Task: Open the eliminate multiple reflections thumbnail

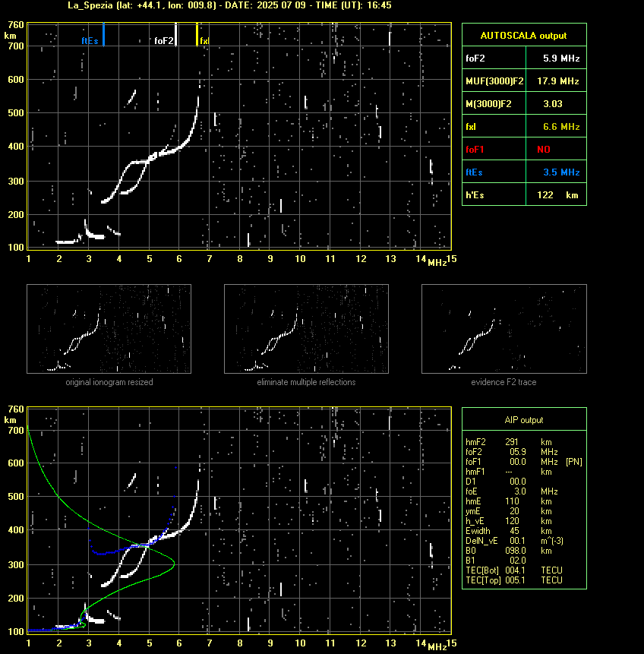Action: click(x=306, y=329)
